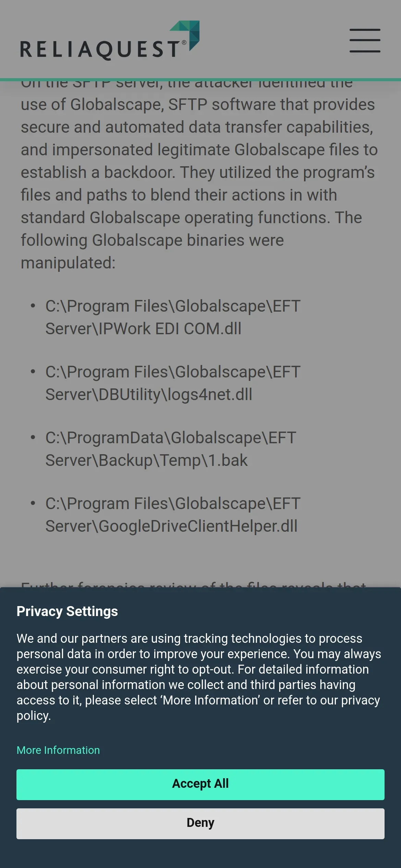Click the teal reading progress bar
Screen dimensions: 401x868
pyautogui.click(x=200, y=80)
